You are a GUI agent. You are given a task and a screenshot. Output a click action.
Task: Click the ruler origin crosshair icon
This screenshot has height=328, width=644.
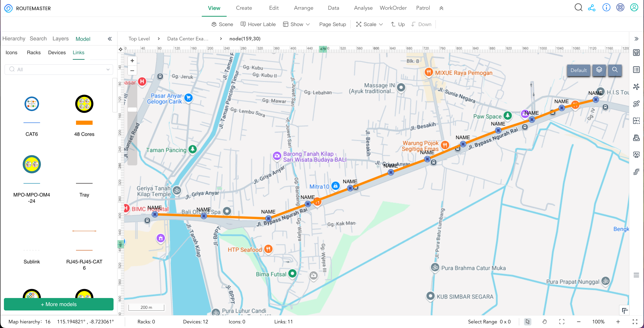(120, 49)
